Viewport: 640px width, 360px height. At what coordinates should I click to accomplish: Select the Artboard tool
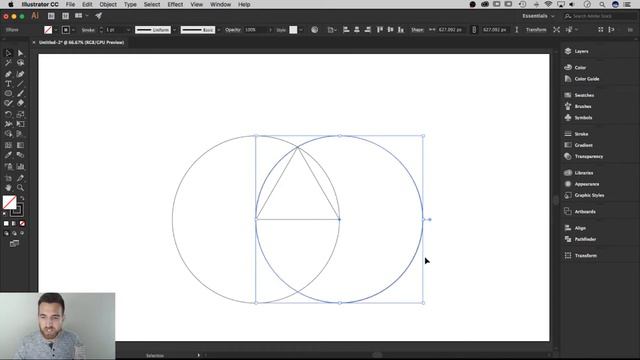tap(8, 178)
